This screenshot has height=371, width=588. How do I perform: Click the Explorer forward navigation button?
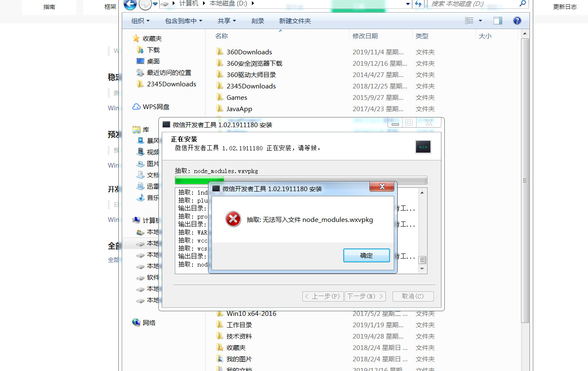tap(145, 4)
